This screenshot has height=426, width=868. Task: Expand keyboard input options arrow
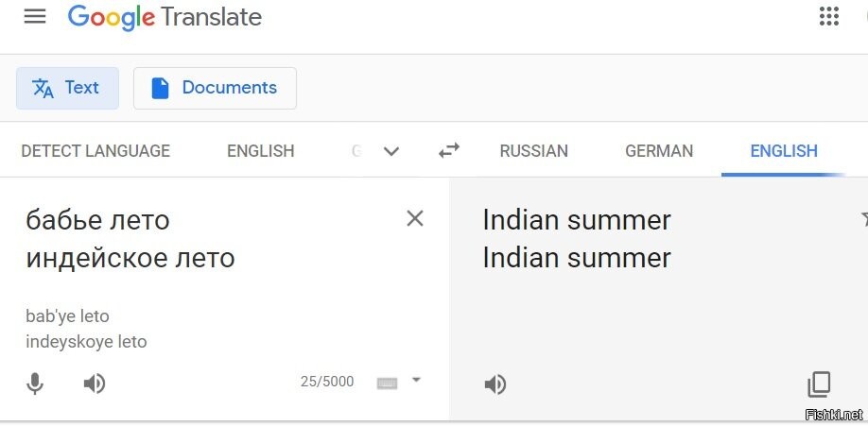(416, 380)
